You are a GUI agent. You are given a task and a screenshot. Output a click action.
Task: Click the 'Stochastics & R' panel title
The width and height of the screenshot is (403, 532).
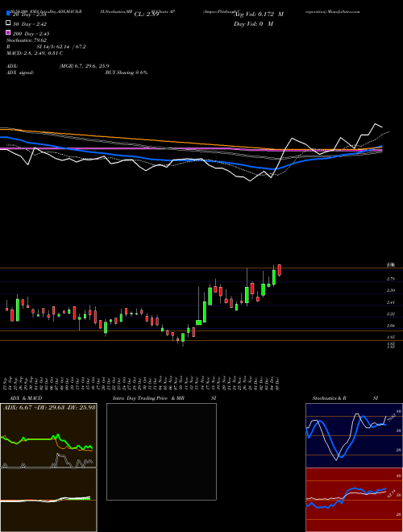(x=329, y=398)
